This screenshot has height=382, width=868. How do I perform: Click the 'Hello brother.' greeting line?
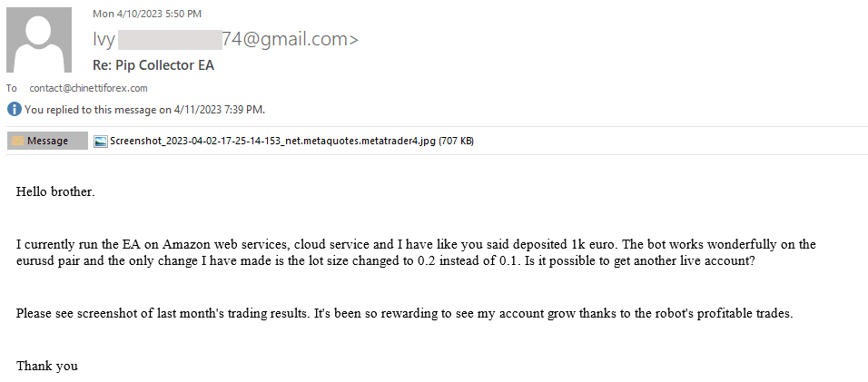(55, 192)
